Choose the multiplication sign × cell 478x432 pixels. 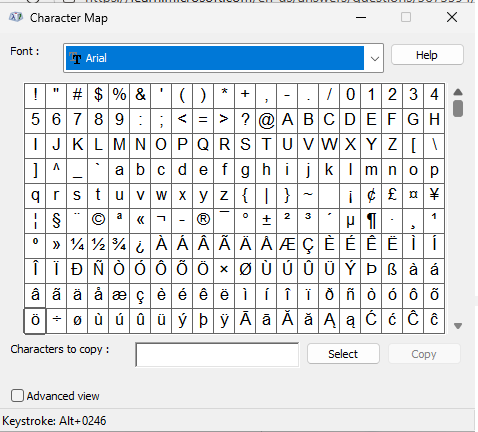pyautogui.click(x=224, y=270)
